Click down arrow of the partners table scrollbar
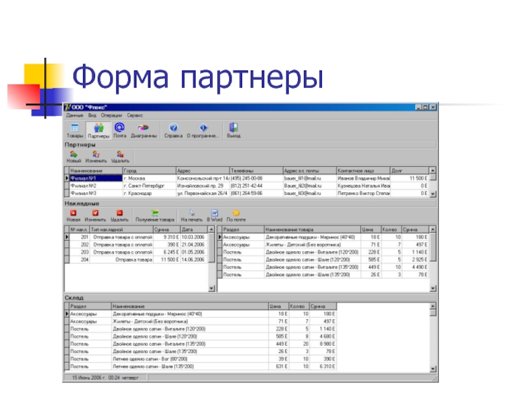The image size is (532, 399). tap(433, 194)
